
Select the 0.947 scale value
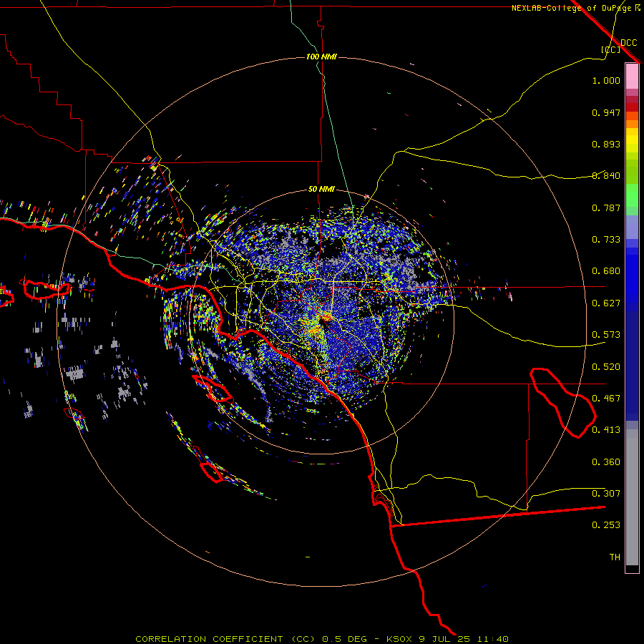click(606, 112)
